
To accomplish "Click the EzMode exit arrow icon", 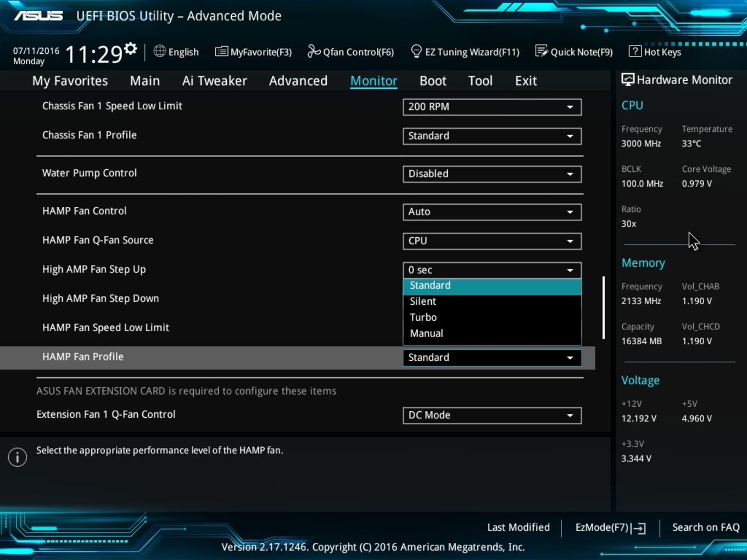I will tap(638, 528).
